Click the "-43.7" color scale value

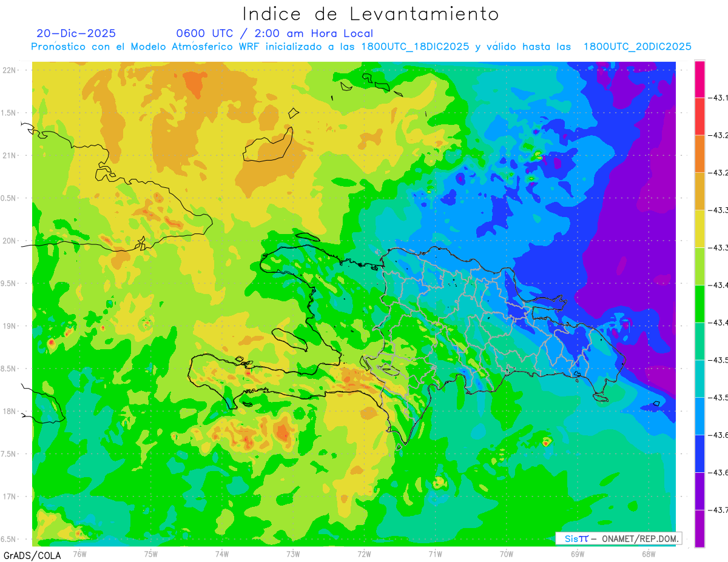coord(718,510)
